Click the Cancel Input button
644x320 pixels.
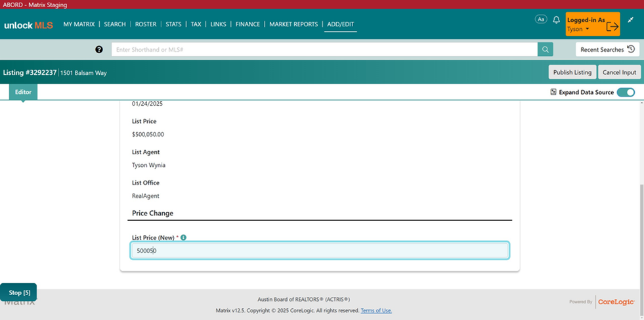619,72
